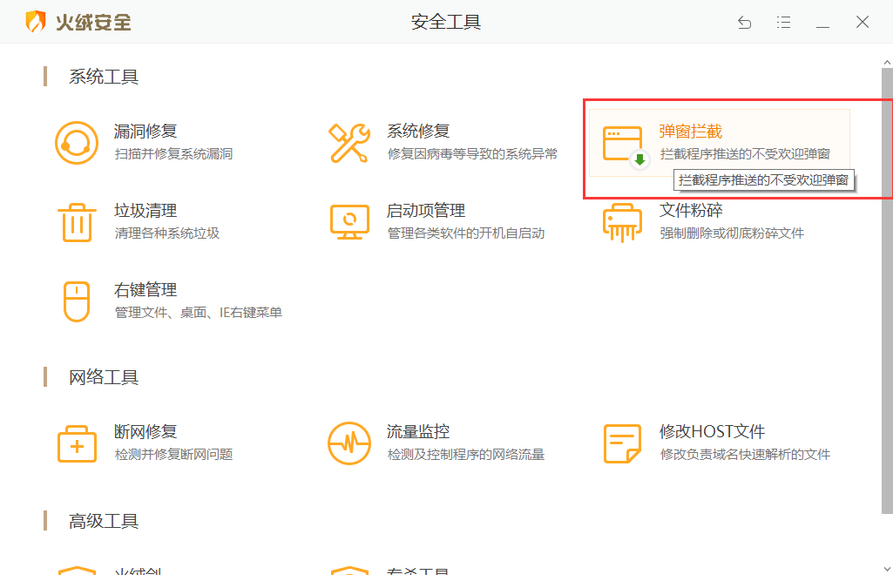Click description 强制删除或彻底粉碎文件

(x=732, y=233)
